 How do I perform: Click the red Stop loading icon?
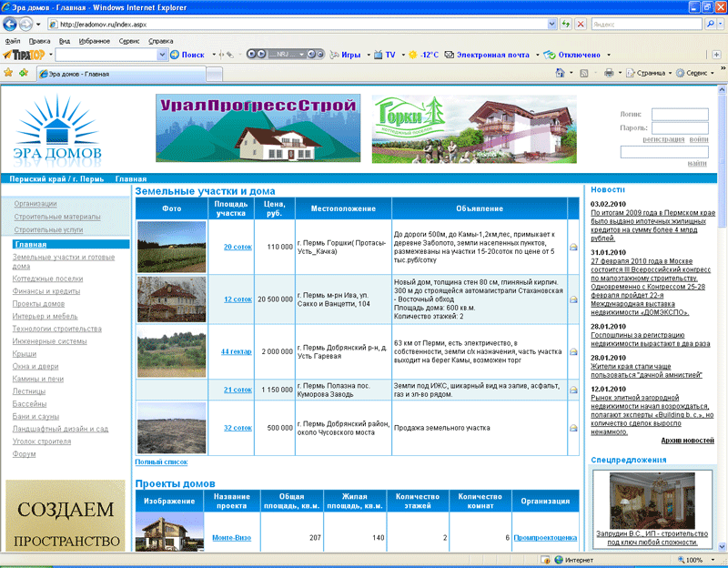[580, 25]
